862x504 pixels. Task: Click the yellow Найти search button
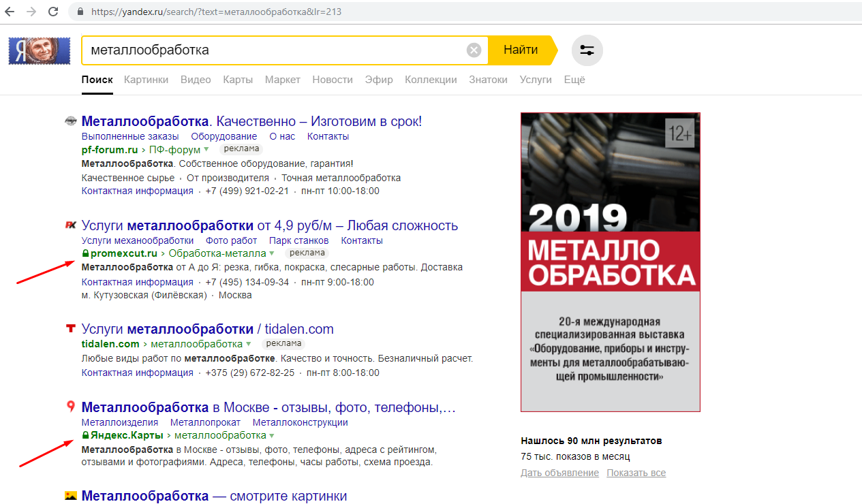pos(521,50)
